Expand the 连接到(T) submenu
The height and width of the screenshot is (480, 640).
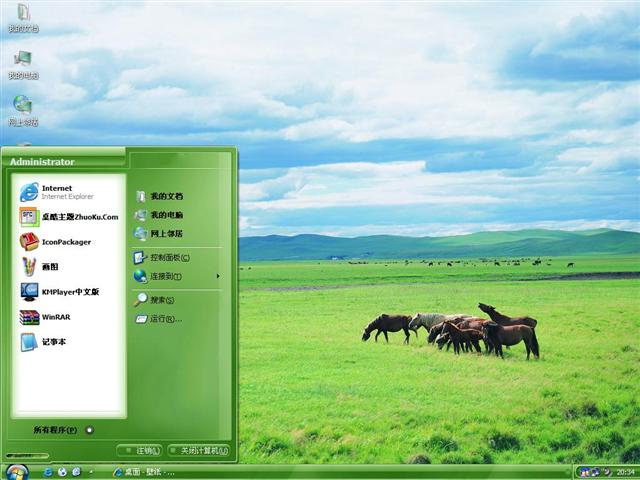click(x=178, y=276)
